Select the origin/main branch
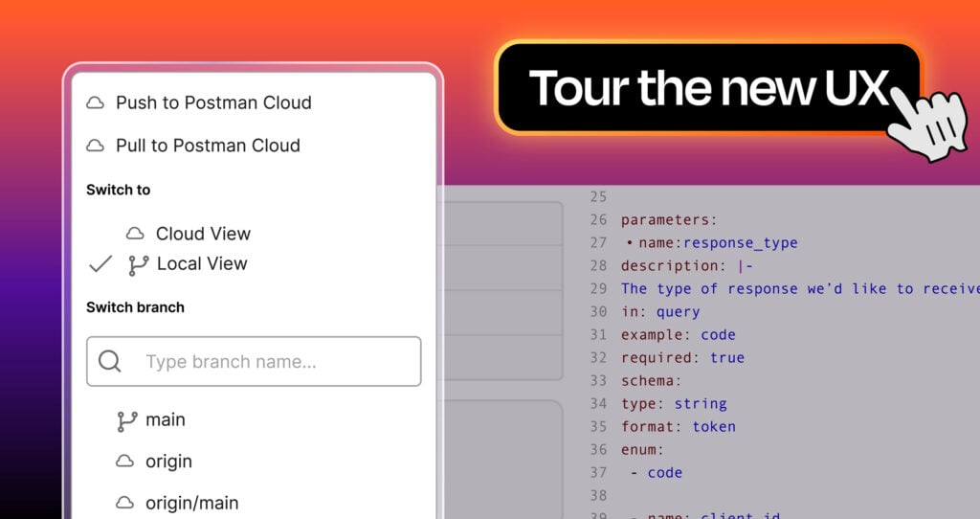Image resolution: width=980 pixels, height=519 pixels. (191, 503)
